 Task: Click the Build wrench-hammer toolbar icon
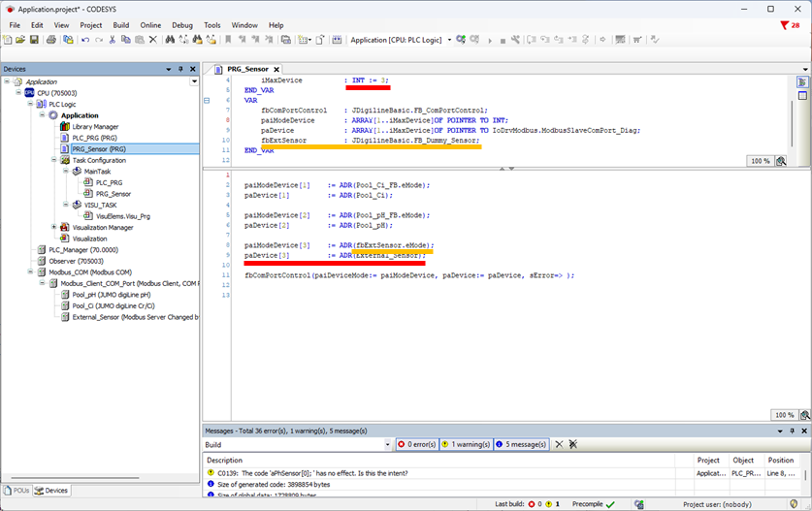(515, 40)
